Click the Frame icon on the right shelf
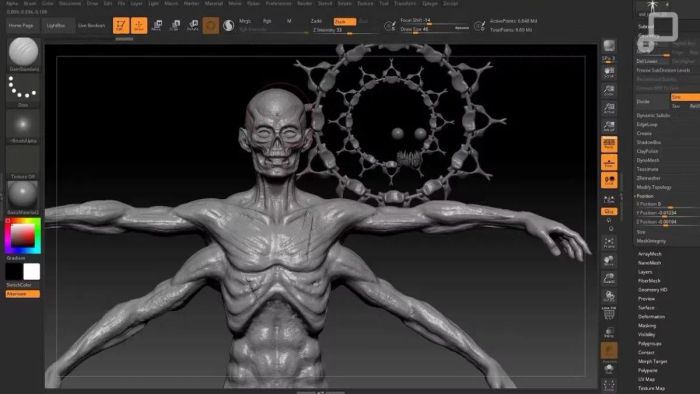 coord(609,243)
